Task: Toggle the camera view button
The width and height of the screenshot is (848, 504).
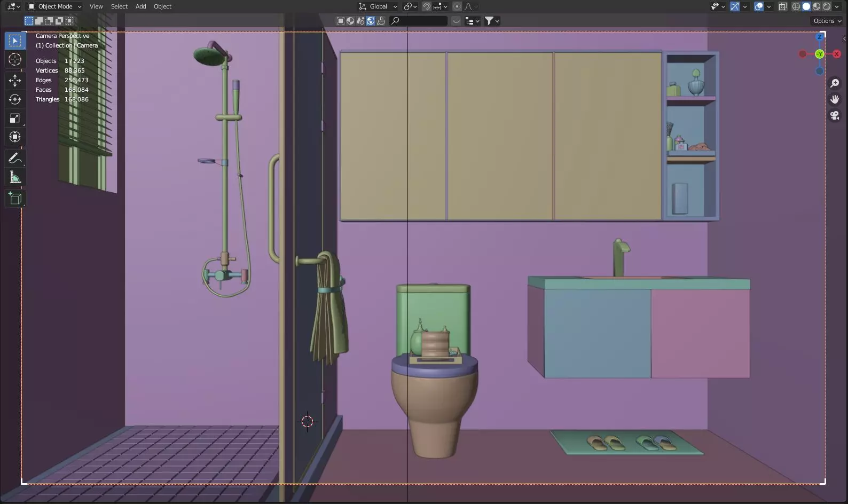Action: pyautogui.click(x=835, y=115)
